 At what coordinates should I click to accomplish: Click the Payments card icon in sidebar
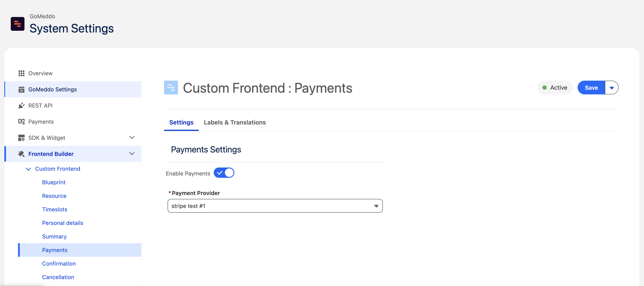pos(21,122)
